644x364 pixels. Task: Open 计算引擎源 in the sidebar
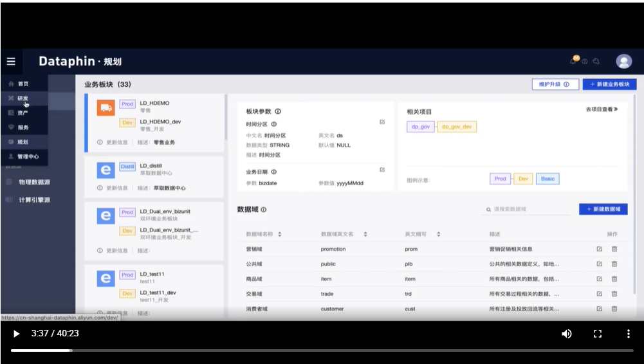point(35,200)
